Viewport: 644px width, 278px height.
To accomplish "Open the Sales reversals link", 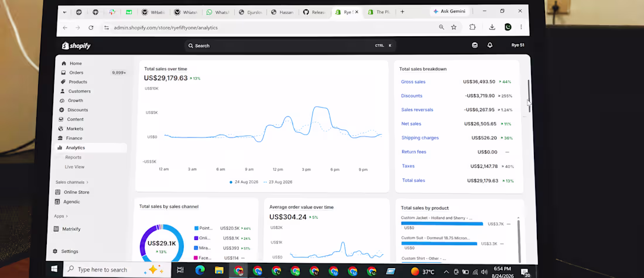I will click(417, 109).
